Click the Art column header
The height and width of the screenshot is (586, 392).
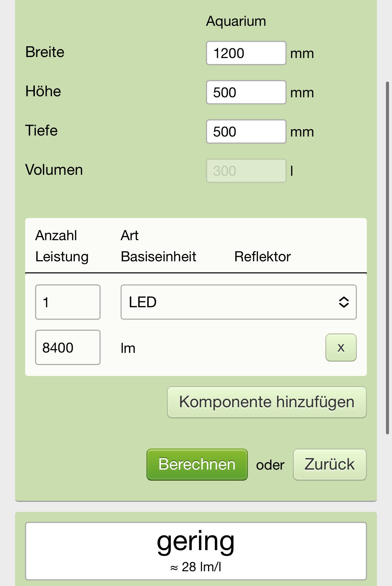point(130,235)
